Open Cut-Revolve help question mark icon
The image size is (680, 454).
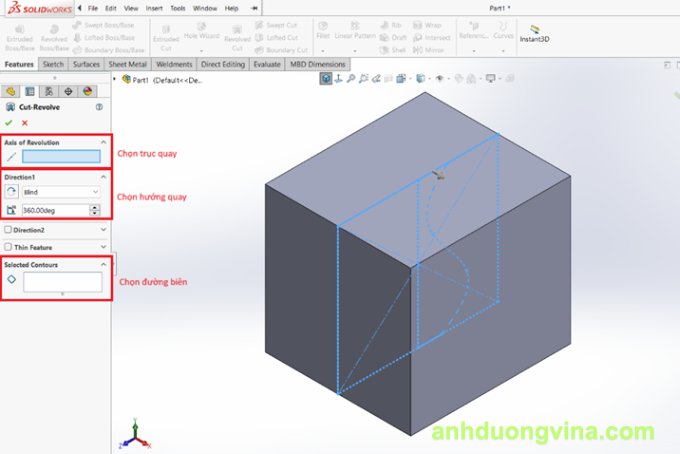click(x=99, y=106)
